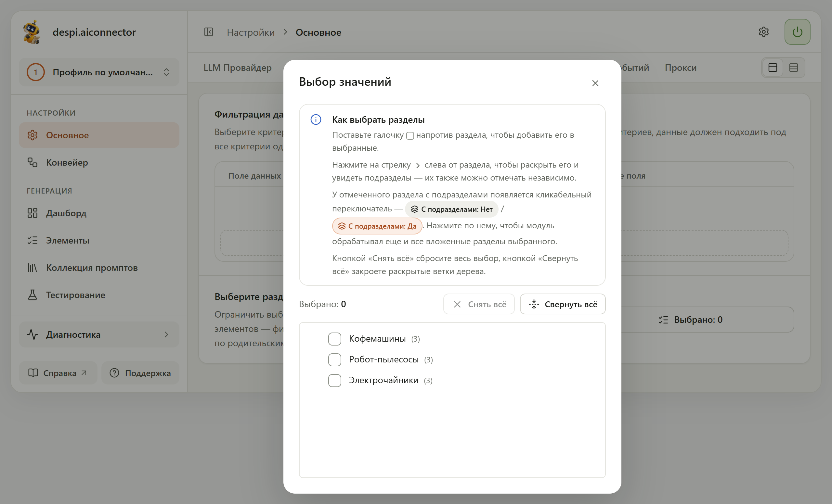Check the Электрочайники checkbox

(334, 381)
